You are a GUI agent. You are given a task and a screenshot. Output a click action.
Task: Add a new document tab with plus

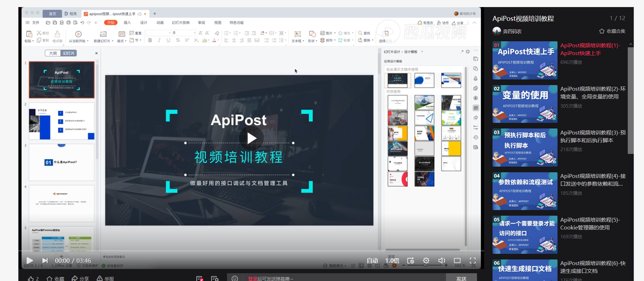pos(154,14)
